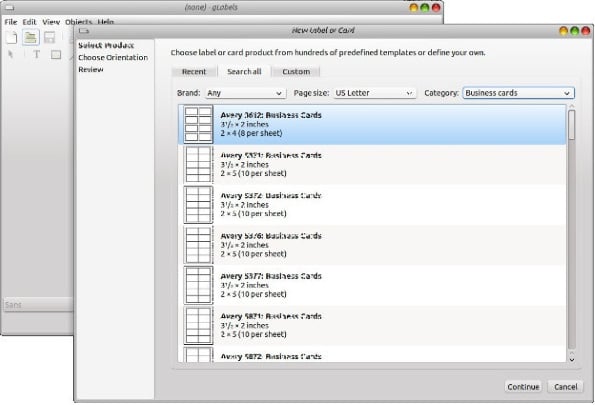The image size is (595, 405).
Task: Click the Avery 5372 sheet layout thumbnail
Action: pyautogui.click(x=198, y=205)
